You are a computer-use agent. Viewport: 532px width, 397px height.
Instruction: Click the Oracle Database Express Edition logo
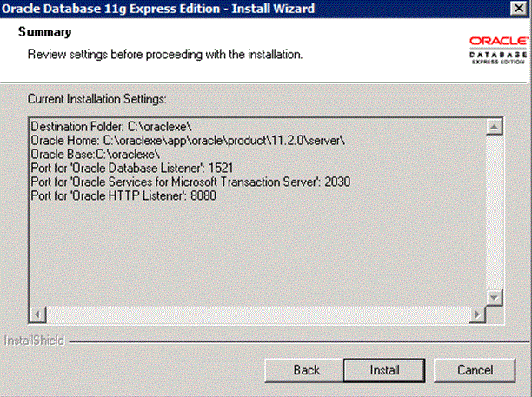[x=498, y=50]
